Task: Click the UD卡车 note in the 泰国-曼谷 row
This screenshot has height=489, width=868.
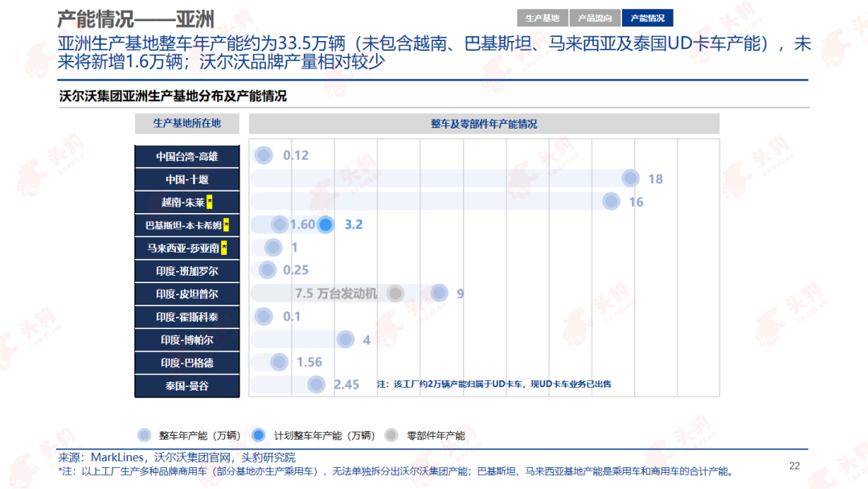Action: (x=493, y=384)
